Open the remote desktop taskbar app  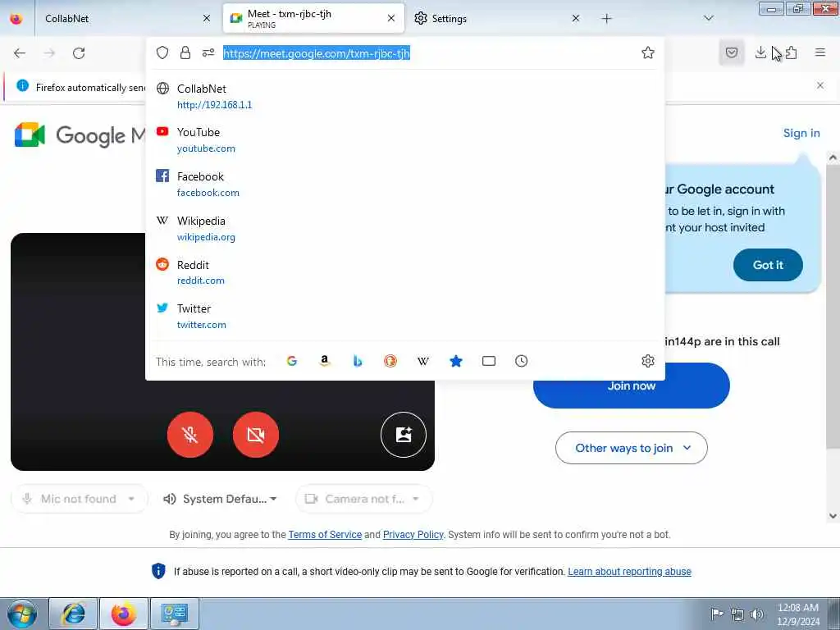point(174,614)
